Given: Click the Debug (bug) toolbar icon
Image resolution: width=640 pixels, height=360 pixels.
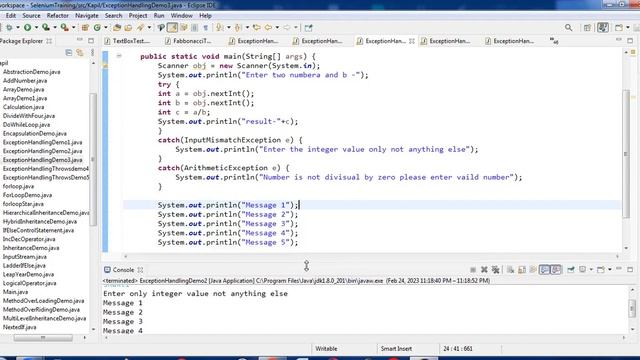Looking at the screenshot, I should click(x=9, y=28).
